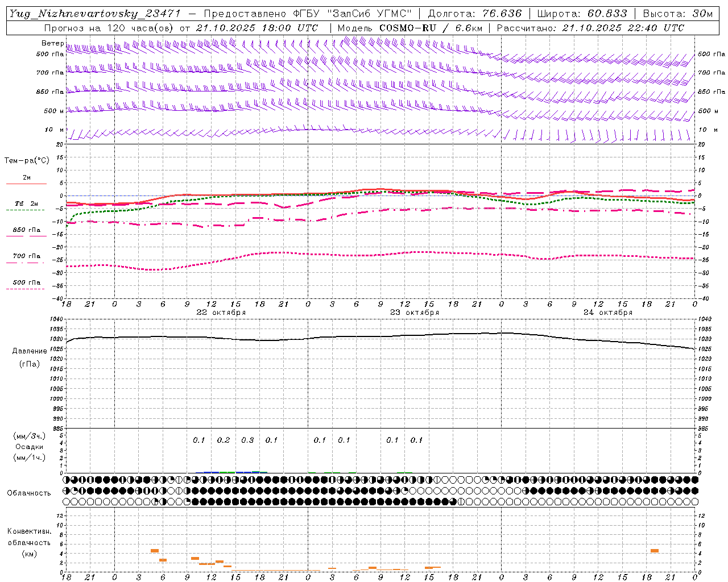
Task: Click the Прогноз на 120 часа(ов) text
Action: pos(109,28)
